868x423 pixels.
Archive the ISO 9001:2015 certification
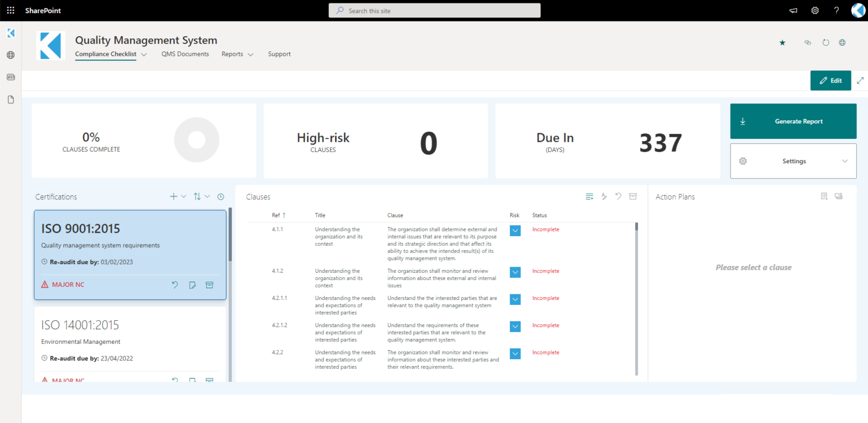click(x=210, y=285)
